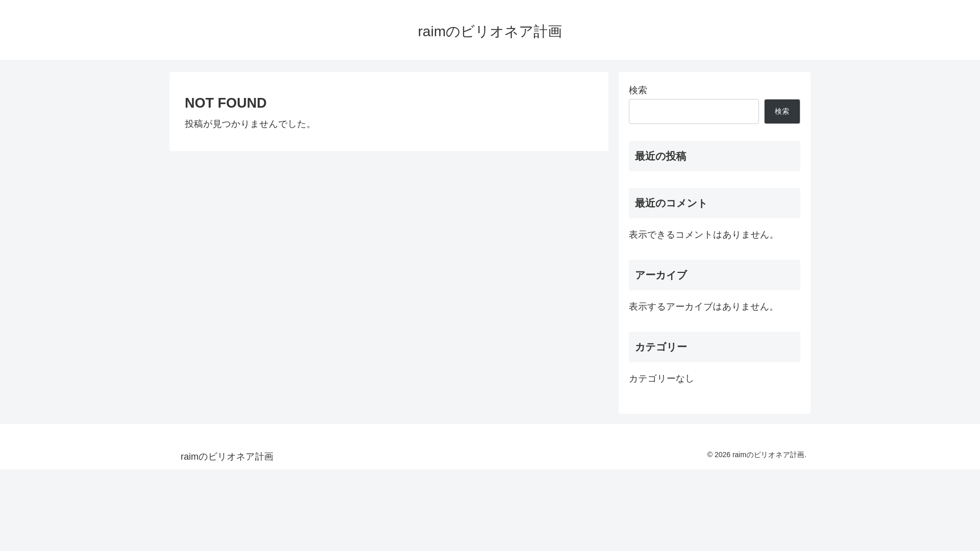Screen dimensions: 980x551
Task: Click the 最近のコメント sidebar heading
Action: [x=715, y=203]
